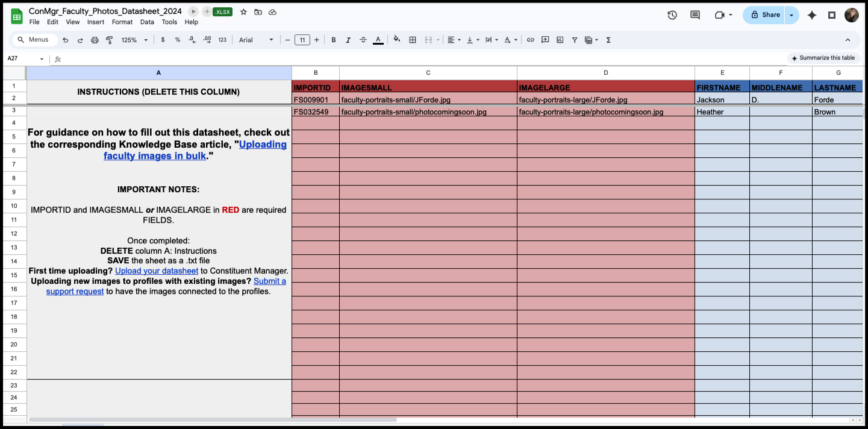
Task: Select column C header
Action: [428, 73]
